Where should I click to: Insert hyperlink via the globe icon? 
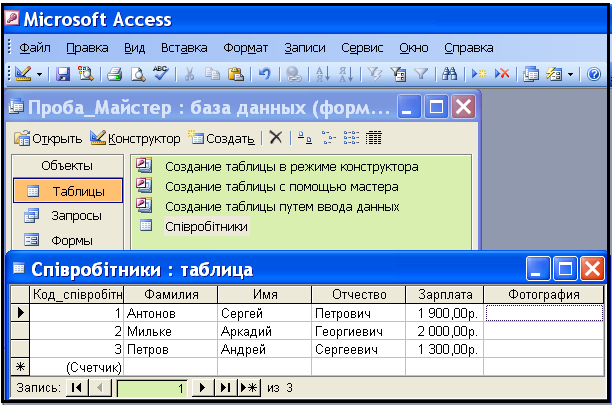294,73
